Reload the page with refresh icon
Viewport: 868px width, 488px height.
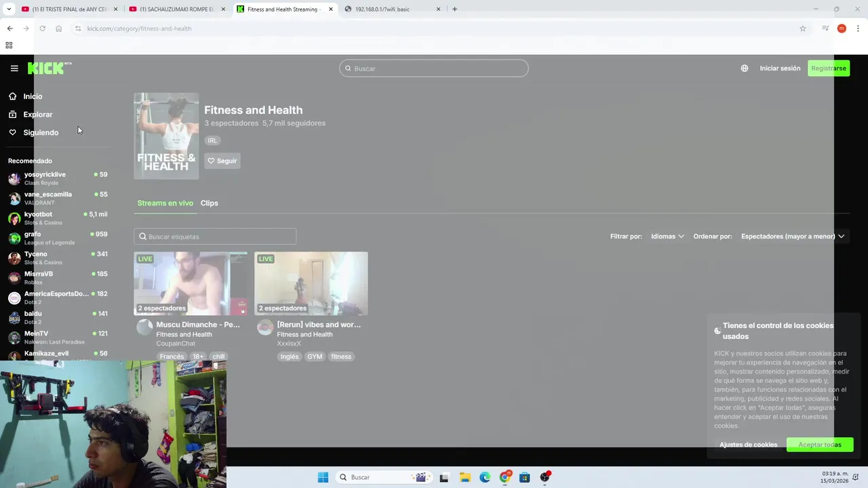coord(42,28)
